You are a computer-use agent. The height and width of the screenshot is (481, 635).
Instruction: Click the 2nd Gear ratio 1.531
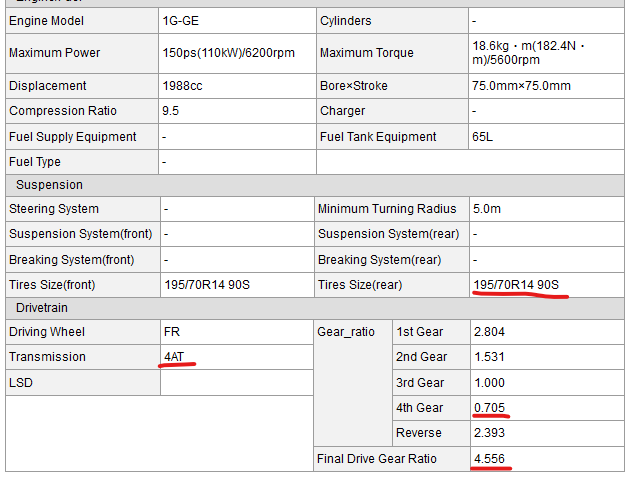click(490, 357)
